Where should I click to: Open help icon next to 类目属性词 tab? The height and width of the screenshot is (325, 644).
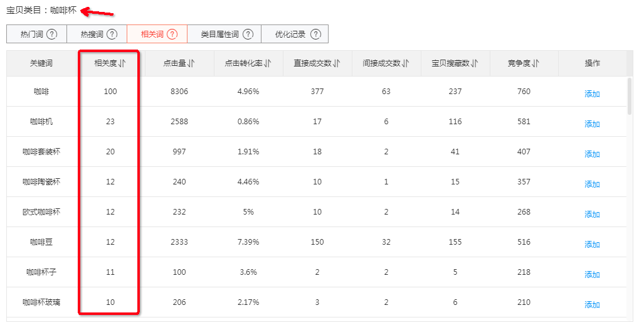248,34
